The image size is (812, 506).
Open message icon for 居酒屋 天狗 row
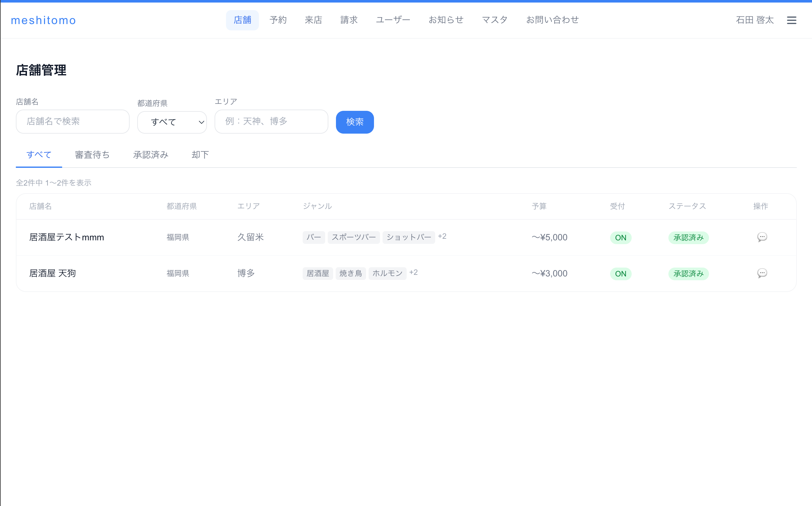pos(762,273)
